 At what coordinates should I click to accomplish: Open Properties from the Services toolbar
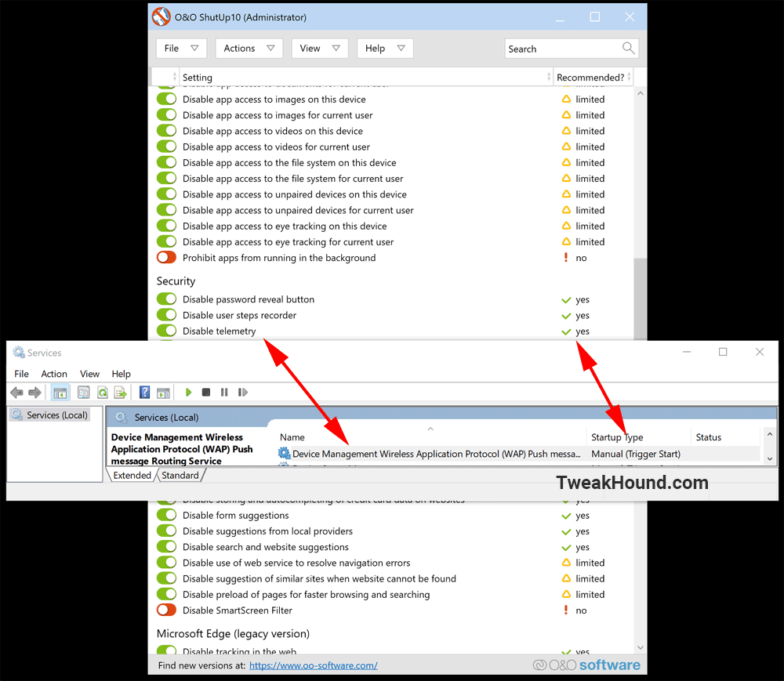coord(84,393)
